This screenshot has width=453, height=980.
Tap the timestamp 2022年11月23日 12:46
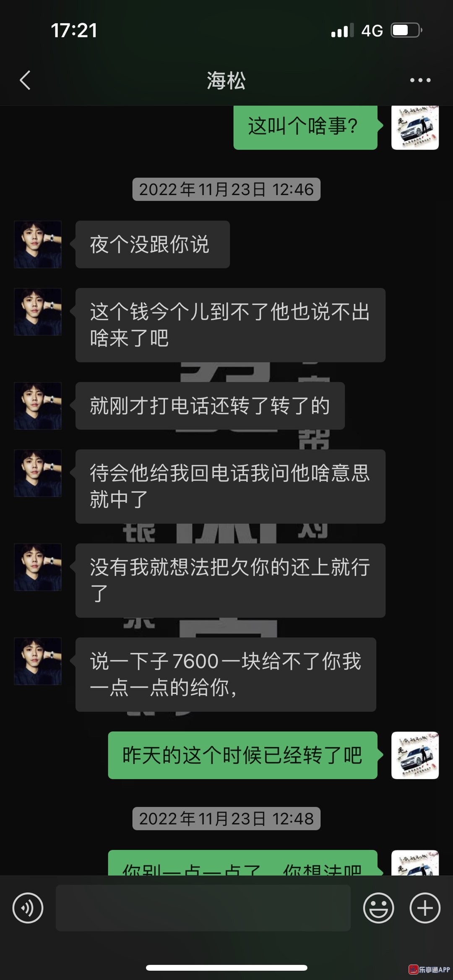click(x=226, y=190)
